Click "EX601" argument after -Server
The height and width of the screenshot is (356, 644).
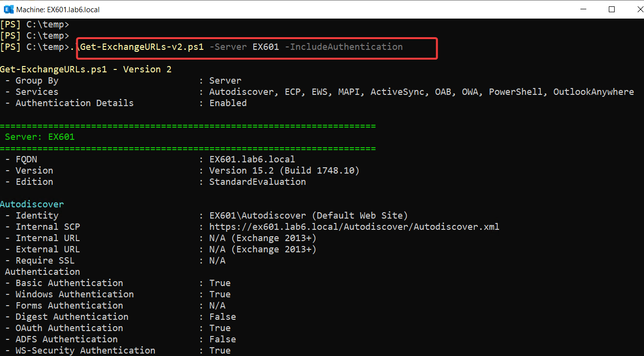(266, 47)
